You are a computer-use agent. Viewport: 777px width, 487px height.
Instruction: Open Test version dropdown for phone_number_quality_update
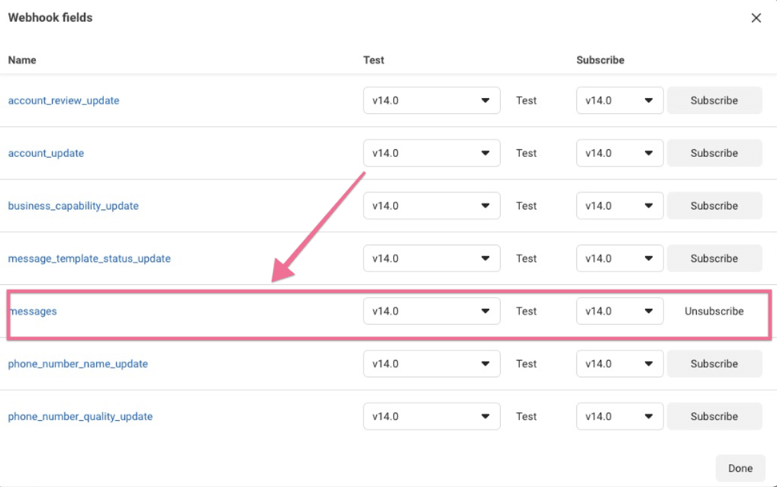coord(432,416)
